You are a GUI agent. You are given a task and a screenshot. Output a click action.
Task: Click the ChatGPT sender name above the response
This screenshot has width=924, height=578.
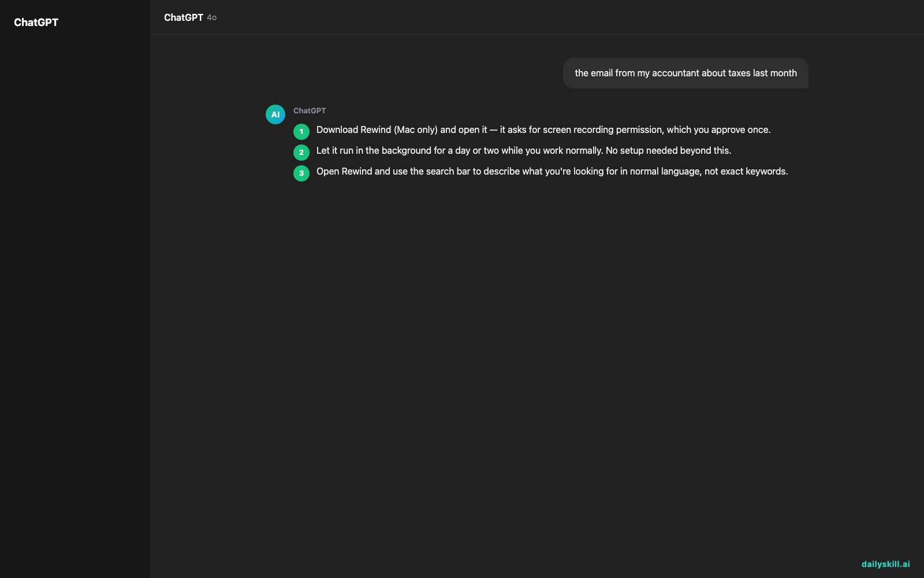[x=310, y=110]
